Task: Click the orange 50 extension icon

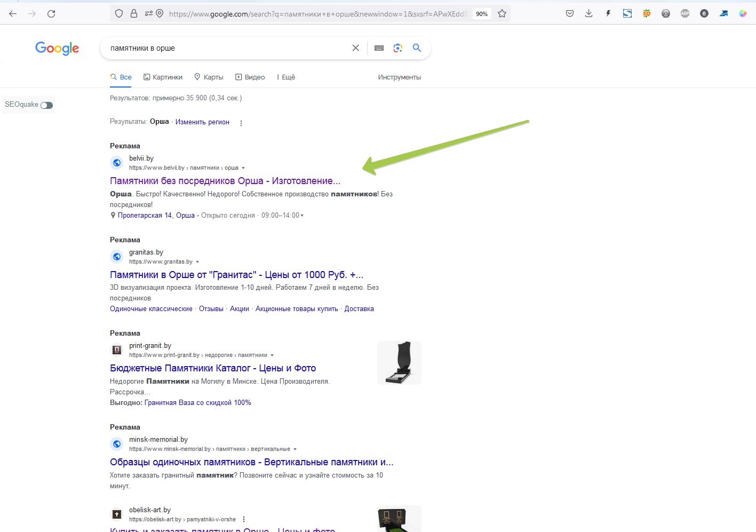Action: pos(647,14)
